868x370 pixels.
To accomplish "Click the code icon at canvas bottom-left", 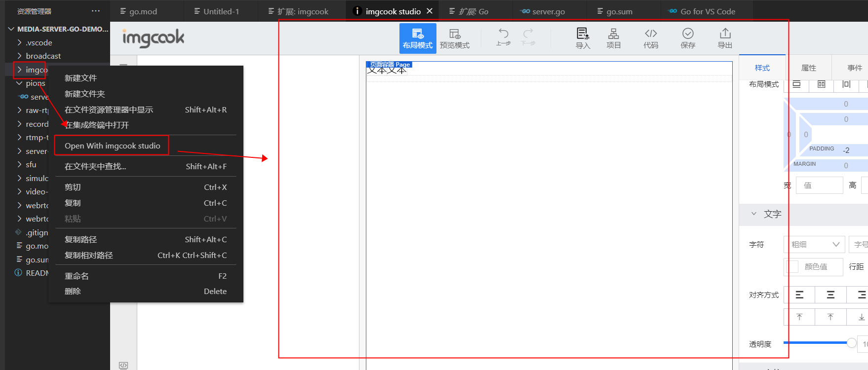I will coord(123,365).
